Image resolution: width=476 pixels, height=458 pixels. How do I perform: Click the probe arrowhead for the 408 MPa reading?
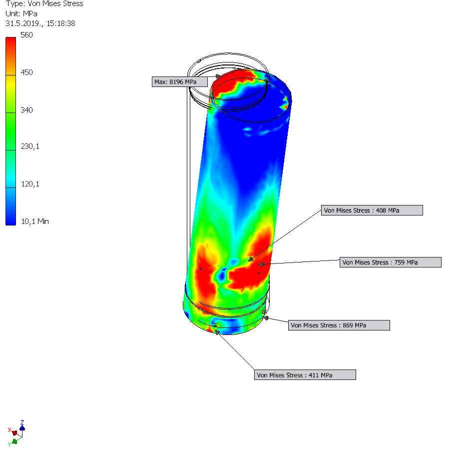point(251,258)
